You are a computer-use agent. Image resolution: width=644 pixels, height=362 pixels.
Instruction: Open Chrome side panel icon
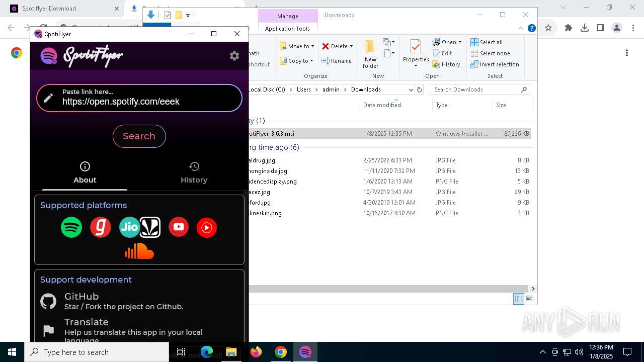(x=601, y=28)
